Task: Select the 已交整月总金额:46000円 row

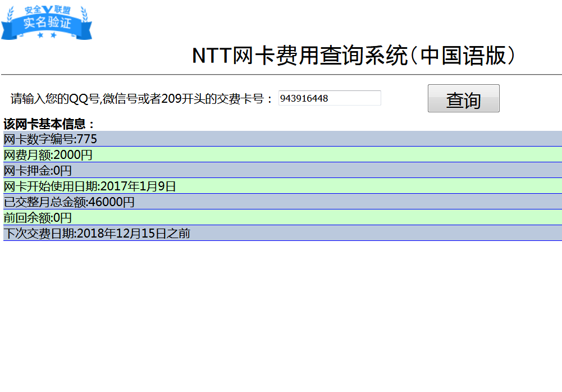Action: tap(69, 202)
